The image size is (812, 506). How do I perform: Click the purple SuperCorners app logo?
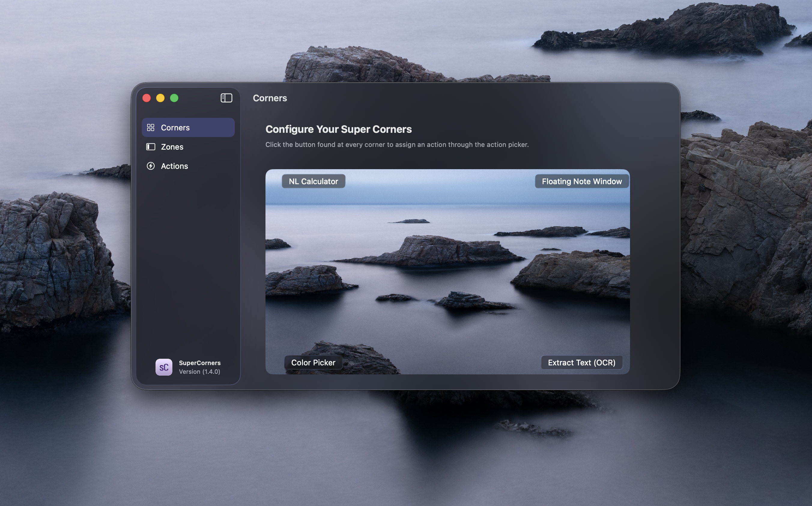pos(164,367)
